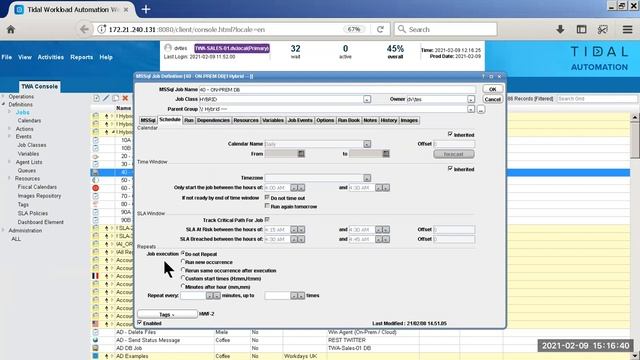640x360 pixels.
Task: Toggle Track Critical Path For Job checkbox
Action: 267,220
